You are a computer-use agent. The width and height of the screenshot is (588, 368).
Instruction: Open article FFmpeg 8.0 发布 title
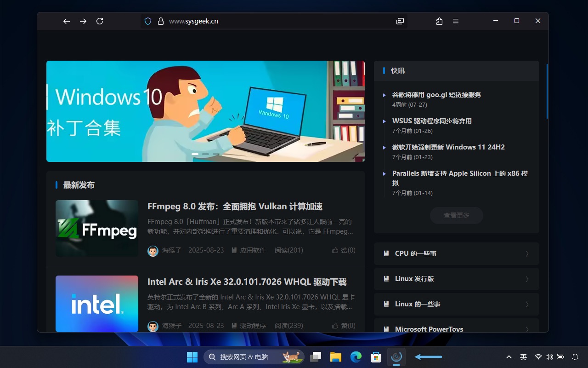click(x=235, y=207)
